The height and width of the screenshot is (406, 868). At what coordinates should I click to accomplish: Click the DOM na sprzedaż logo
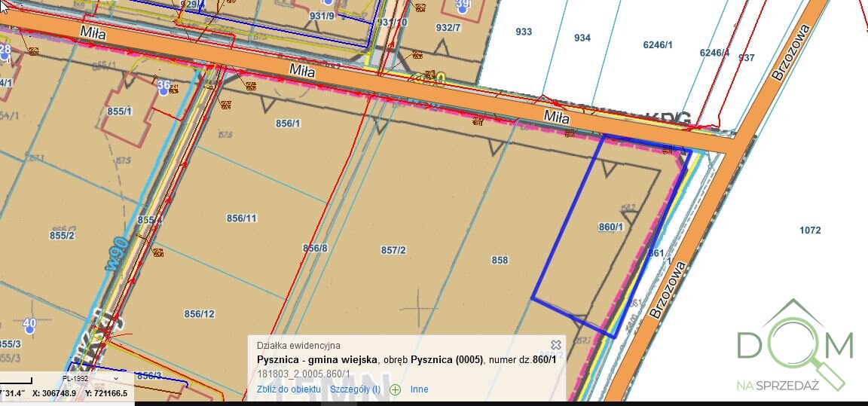click(x=794, y=346)
